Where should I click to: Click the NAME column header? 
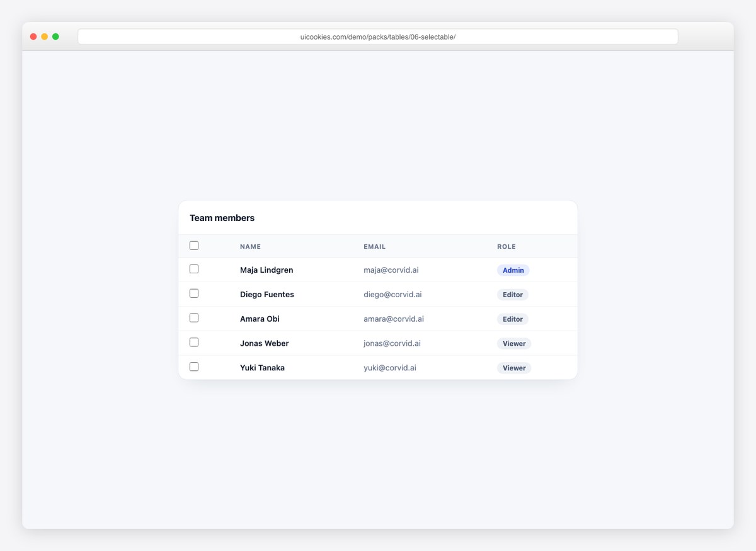coord(250,247)
